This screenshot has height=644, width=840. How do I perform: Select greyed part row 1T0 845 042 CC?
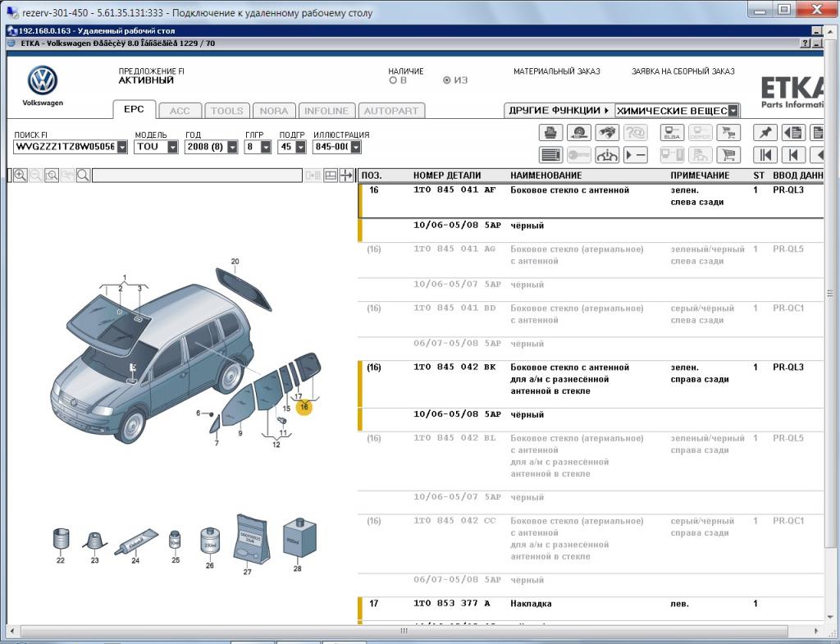[x=591, y=544]
